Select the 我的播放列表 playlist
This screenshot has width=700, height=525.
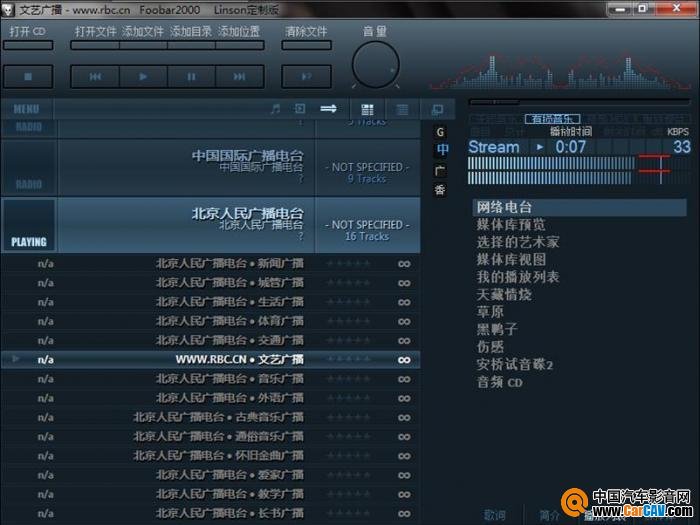[x=517, y=277]
